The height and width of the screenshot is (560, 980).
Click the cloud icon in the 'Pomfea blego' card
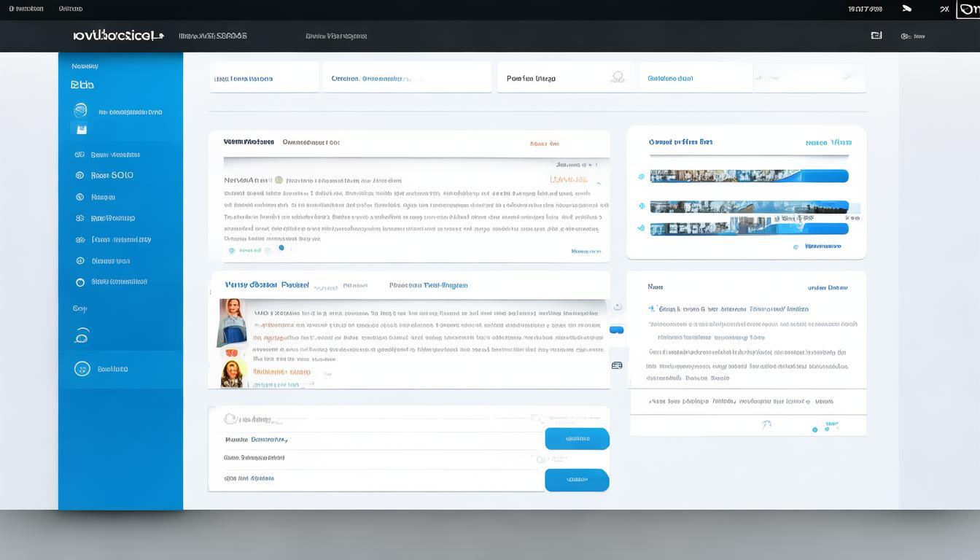[x=618, y=77]
